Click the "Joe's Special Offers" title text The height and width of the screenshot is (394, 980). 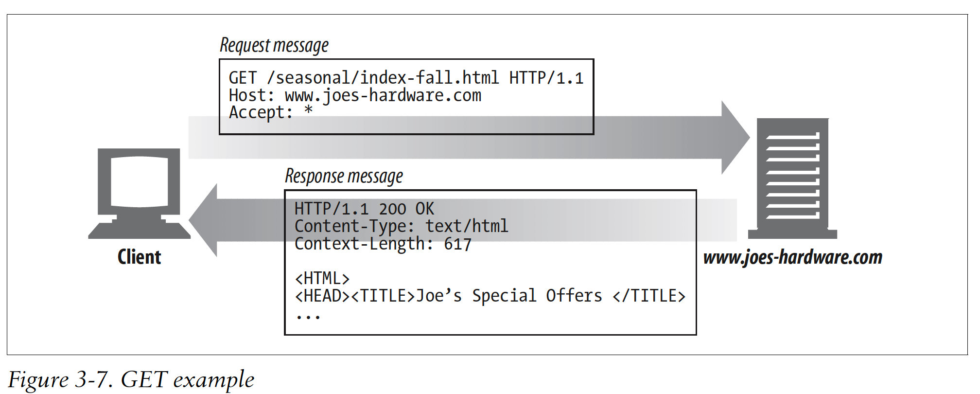click(x=508, y=296)
